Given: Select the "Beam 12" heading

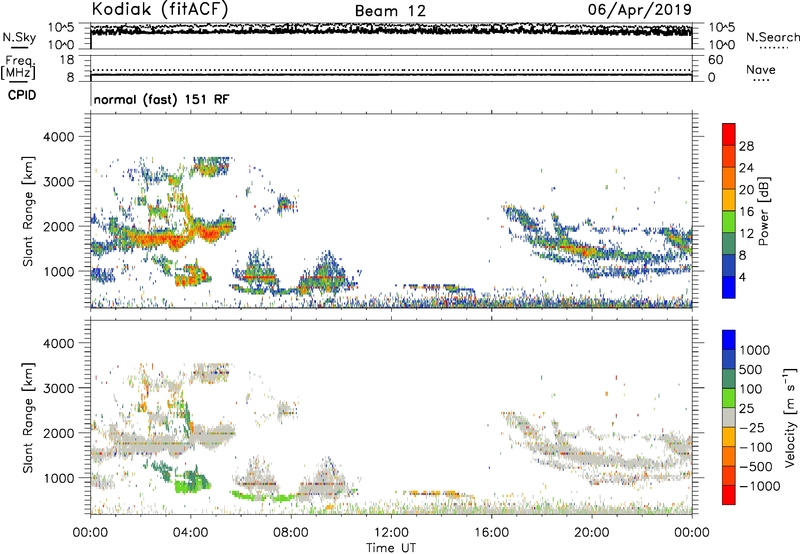Looking at the screenshot, I should [x=390, y=11].
